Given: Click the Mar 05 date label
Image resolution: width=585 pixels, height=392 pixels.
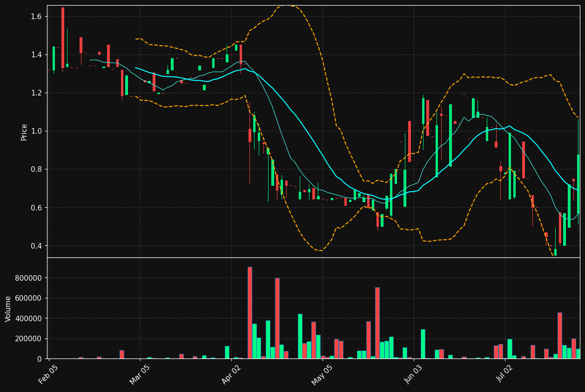Looking at the screenshot, I should point(140,375).
